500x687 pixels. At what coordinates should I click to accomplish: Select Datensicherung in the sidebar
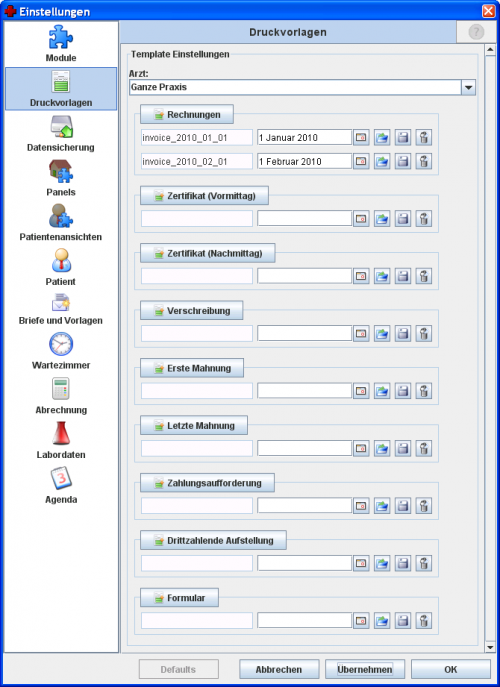61,133
